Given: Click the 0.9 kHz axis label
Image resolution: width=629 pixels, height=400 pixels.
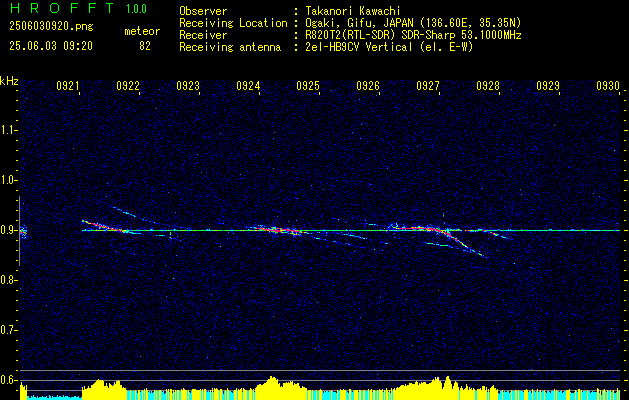Looking at the screenshot, I should [x=9, y=230].
